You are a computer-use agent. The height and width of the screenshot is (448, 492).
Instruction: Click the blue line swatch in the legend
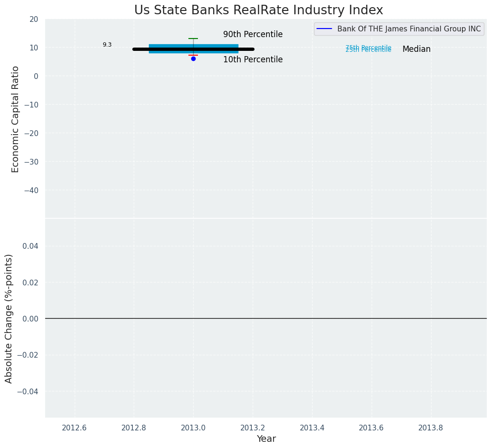[x=324, y=29]
